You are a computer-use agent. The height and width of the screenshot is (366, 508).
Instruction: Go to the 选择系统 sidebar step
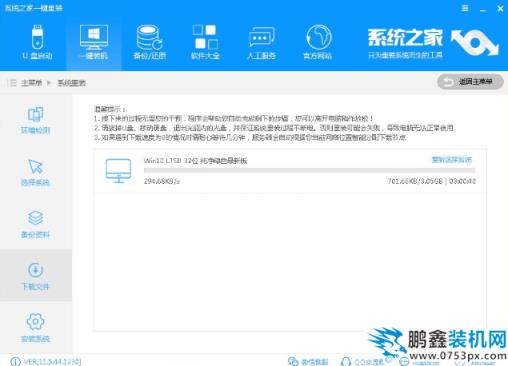tap(36, 172)
